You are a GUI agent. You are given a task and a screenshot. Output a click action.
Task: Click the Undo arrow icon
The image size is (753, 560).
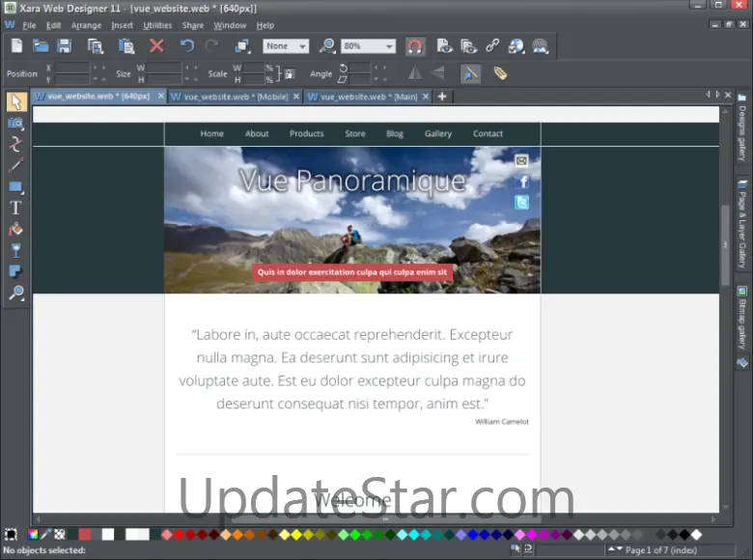click(187, 45)
